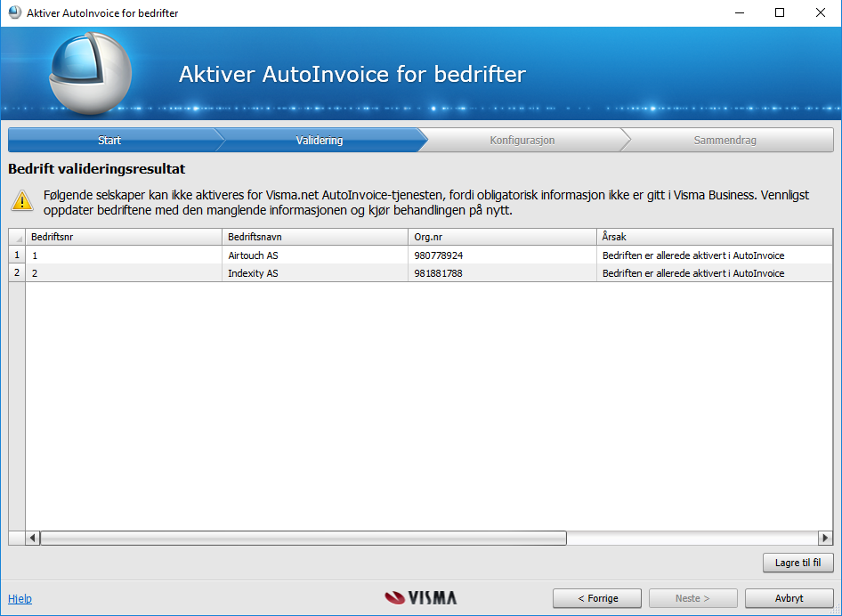Viewport: 842px width, 616px height.
Task: Click the Årsak column header
Action: [714, 237]
